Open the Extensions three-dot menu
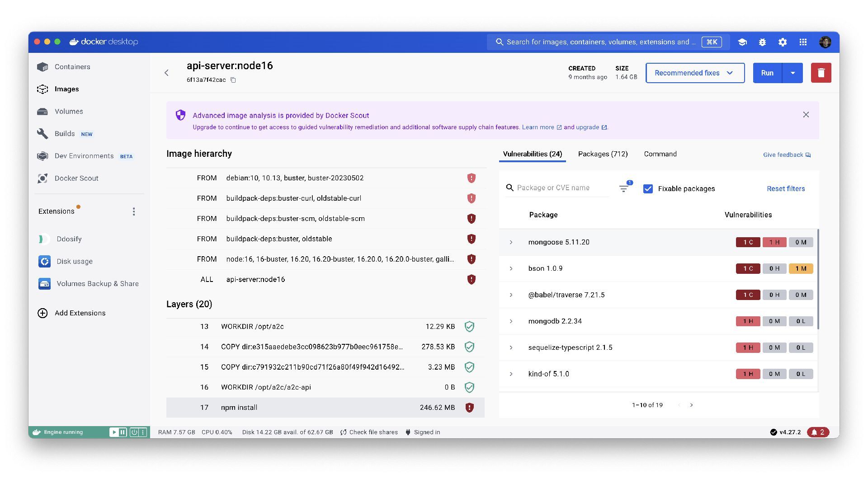Image resolution: width=868 pixels, height=488 pixels. click(134, 211)
